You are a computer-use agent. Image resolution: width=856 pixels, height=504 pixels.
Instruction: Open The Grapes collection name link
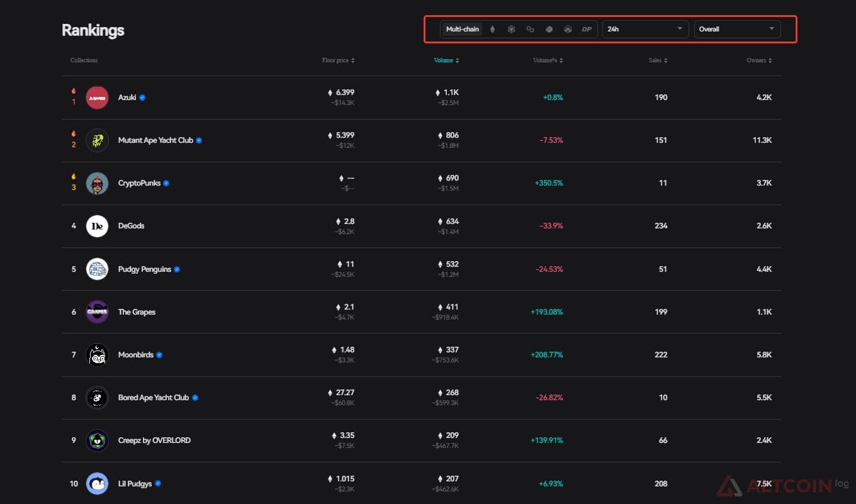[x=137, y=312]
